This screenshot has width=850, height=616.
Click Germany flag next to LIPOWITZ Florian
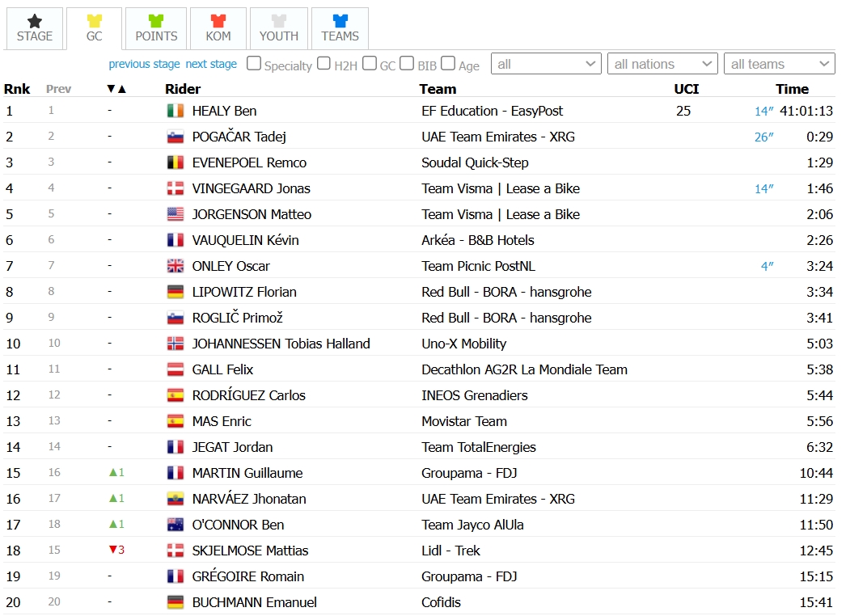click(x=175, y=292)
